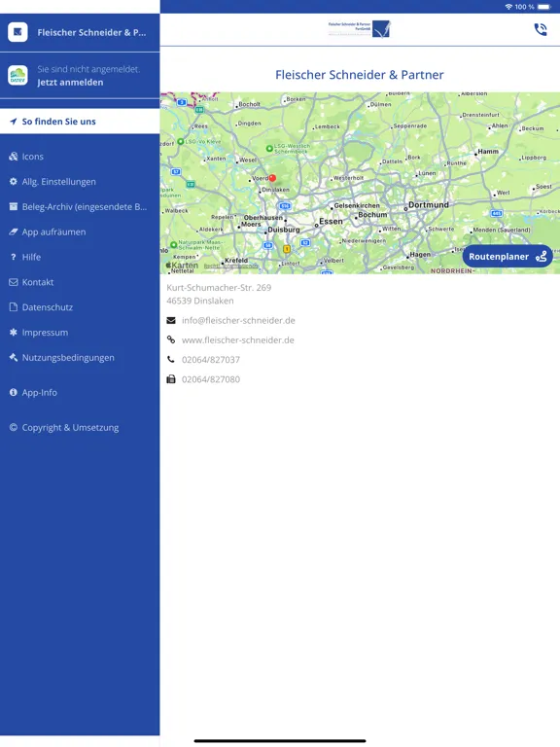The height and width of the screenshot is (747, 560).
Task: Open email link info@fleischer-schneider.de
Action: [238, 321]
